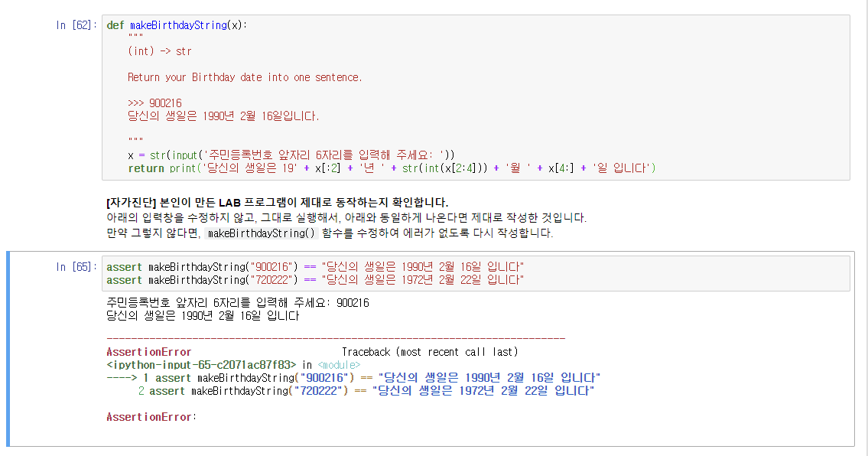Click the '당신의 생일은 1990년 2월 16일입니다.' docstring line
868x456 pixels.
[223, 116]
